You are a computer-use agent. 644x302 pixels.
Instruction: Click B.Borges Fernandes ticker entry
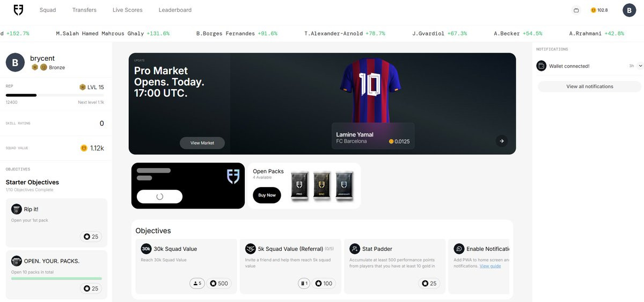(237, 33)
